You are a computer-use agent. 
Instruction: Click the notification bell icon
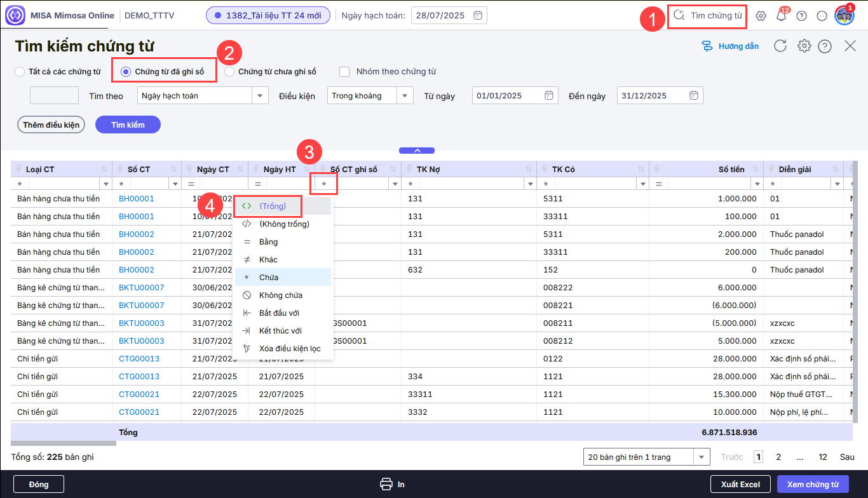[x=782, y=16]
